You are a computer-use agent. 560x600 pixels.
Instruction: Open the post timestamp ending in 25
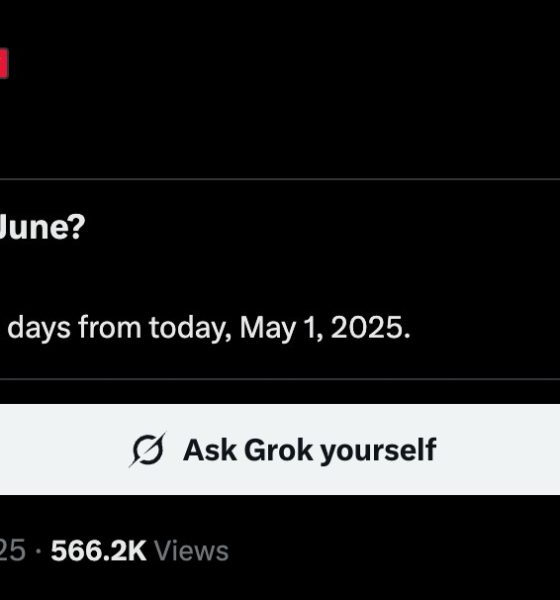(13, 551)
